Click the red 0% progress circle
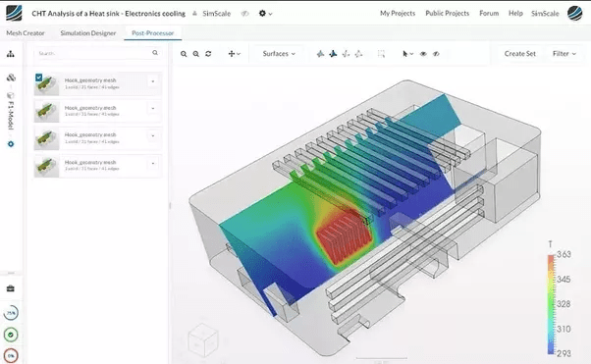Screen dimensions: 591x364 [11, 356]
